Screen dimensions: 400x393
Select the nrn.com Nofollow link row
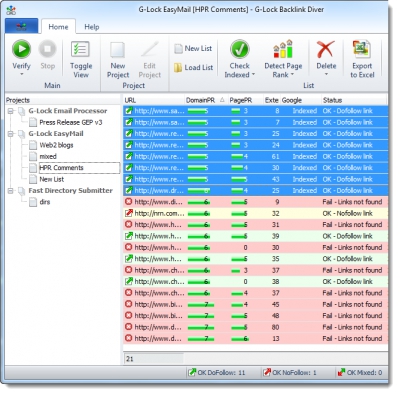coord(255,213)
